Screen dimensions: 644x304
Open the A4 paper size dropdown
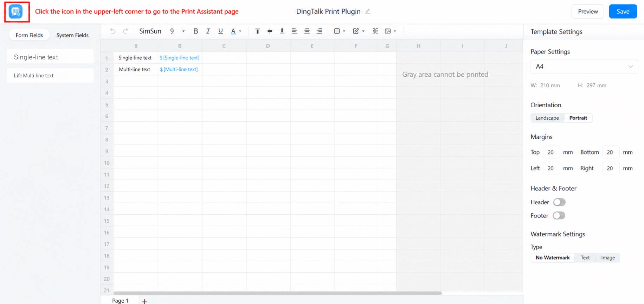584,66
